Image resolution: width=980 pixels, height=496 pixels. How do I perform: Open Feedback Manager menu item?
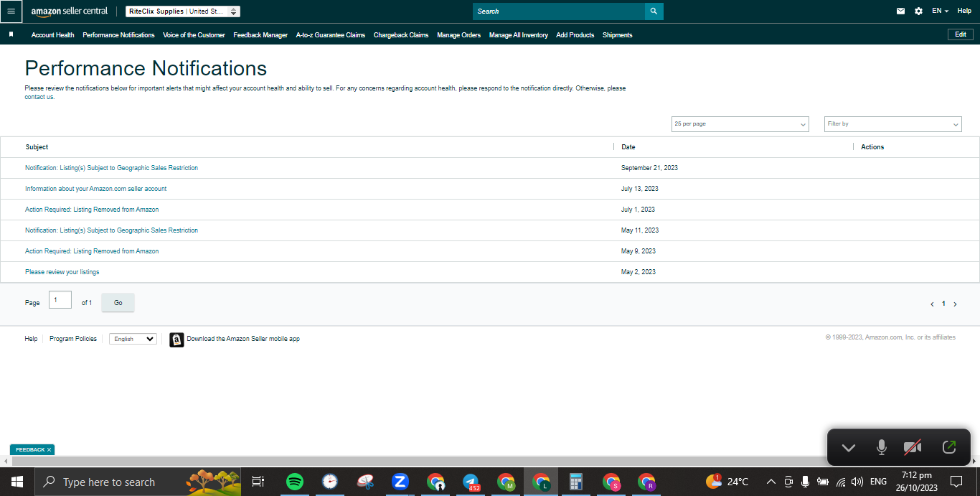260,35
